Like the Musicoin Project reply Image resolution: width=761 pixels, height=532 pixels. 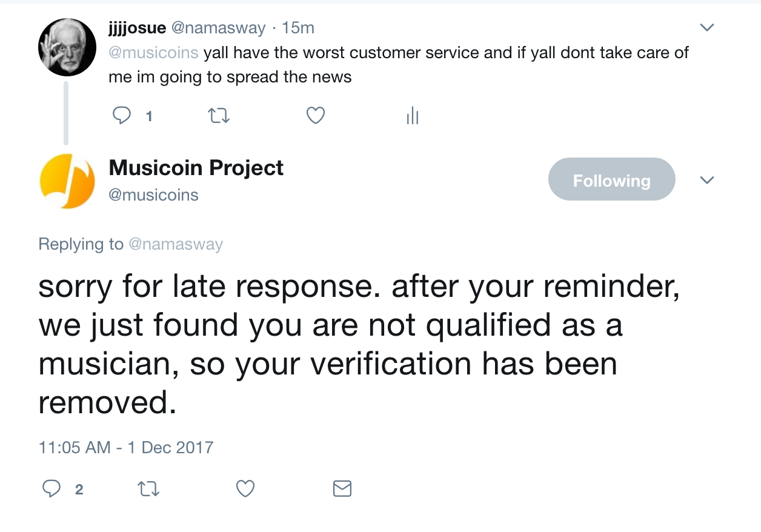(245, 488)
